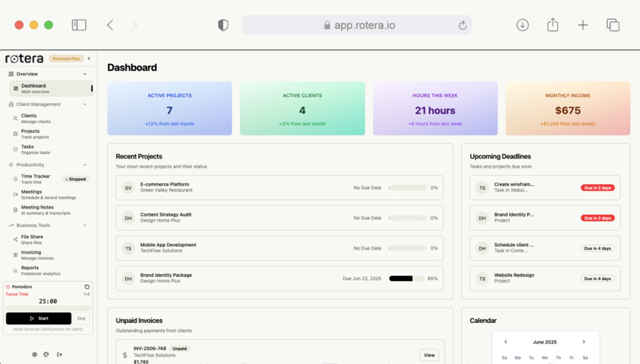Collapse the Overview section
640x364 pixels.
(x=85, y=74)
